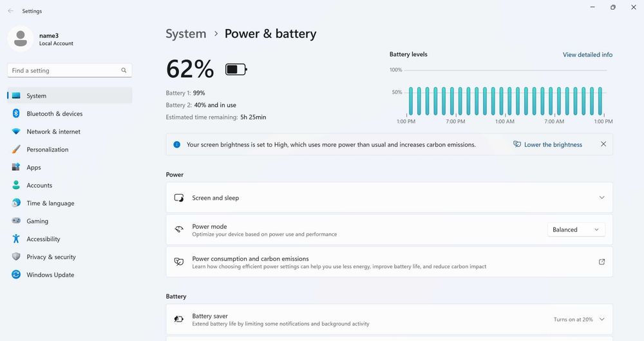Open the Power mode Balanced dropdown
The image size is (644, 341).
coord(576,229)
